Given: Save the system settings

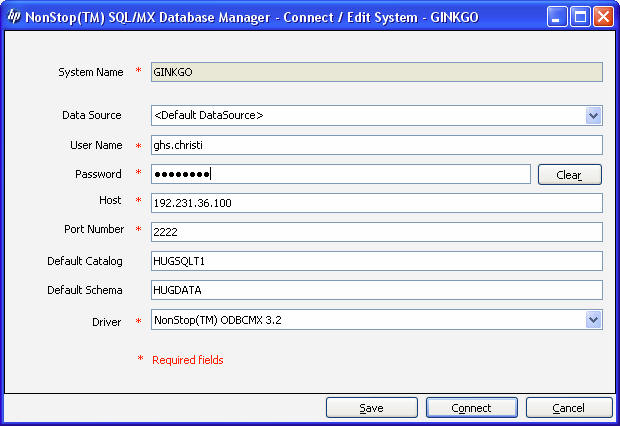Looking at the screenshot, I should [x=372, y=408].
